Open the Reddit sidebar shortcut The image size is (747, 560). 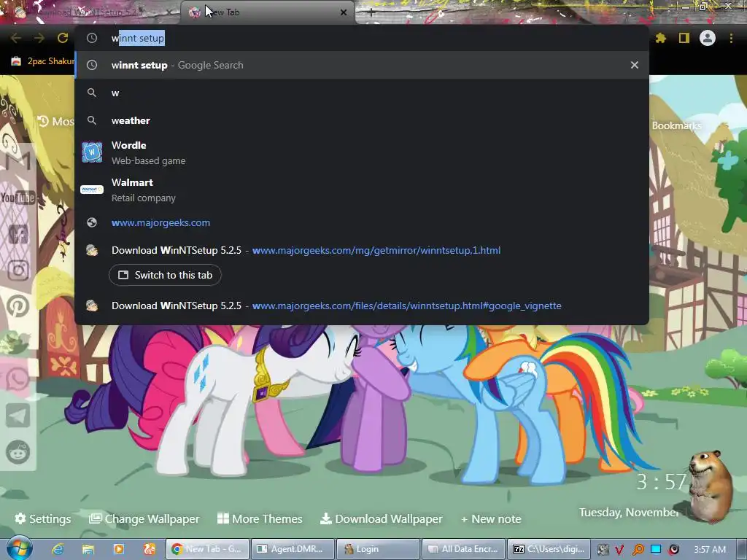18,452
